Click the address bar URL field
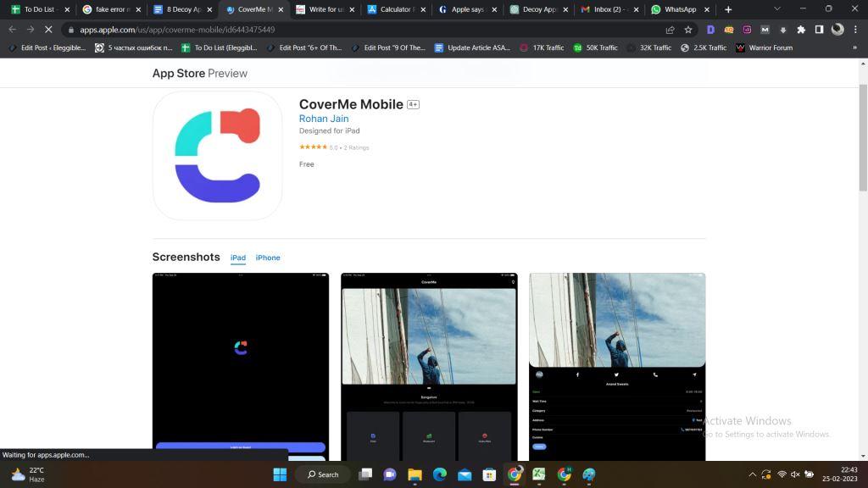 click(365, 30)
